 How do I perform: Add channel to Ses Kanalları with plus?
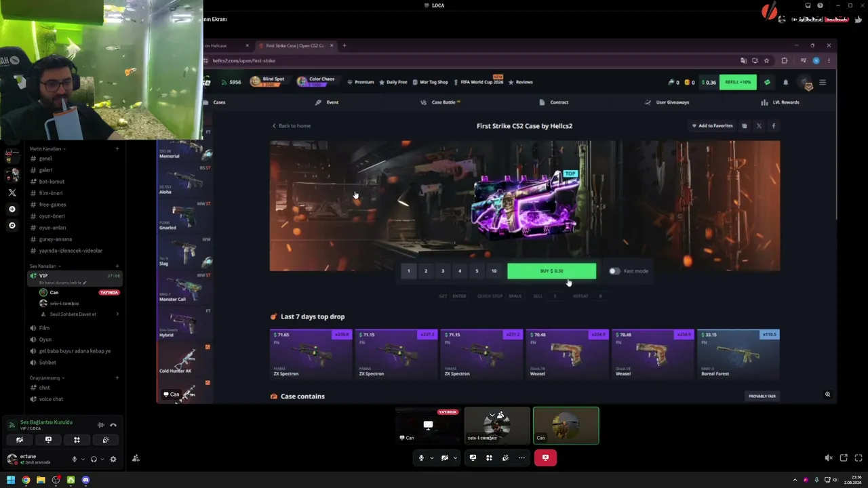[117, 266]
